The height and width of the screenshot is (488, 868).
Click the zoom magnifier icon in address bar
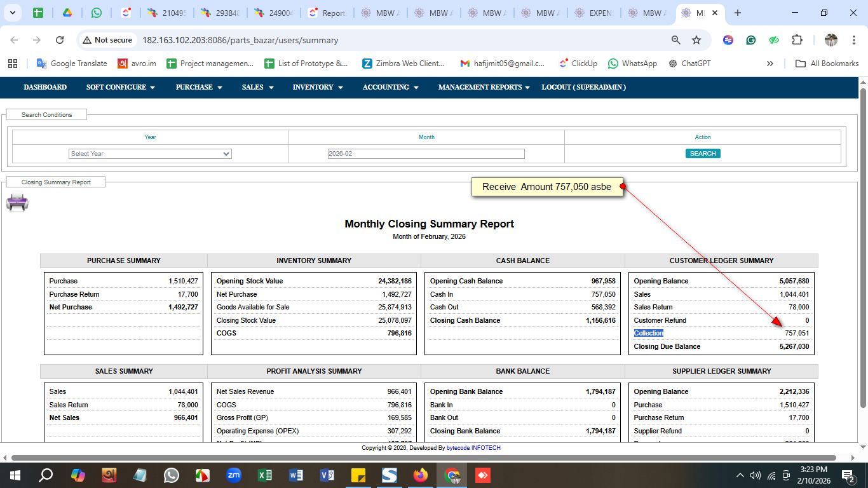676,40
